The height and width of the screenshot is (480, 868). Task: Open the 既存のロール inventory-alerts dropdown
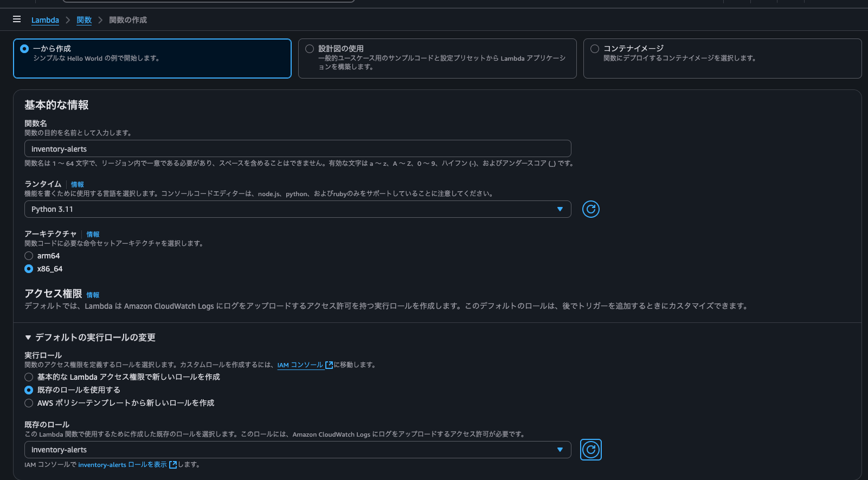(x=297, y=450)
